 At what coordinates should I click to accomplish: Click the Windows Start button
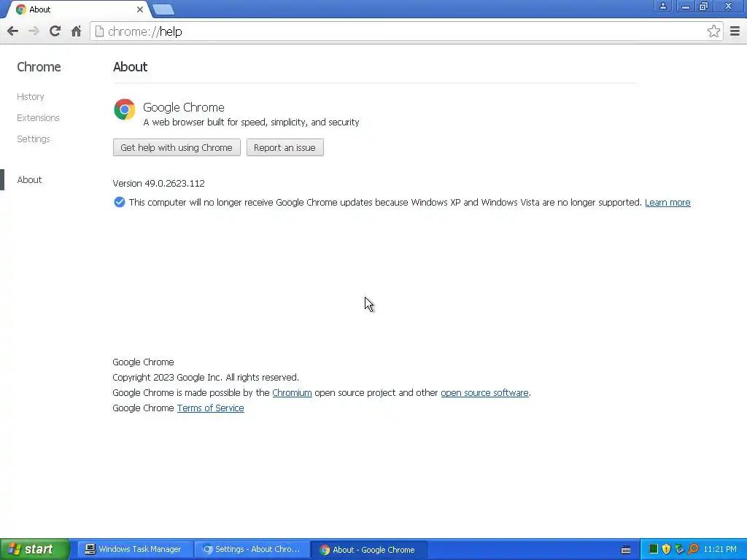click(34, 550)
